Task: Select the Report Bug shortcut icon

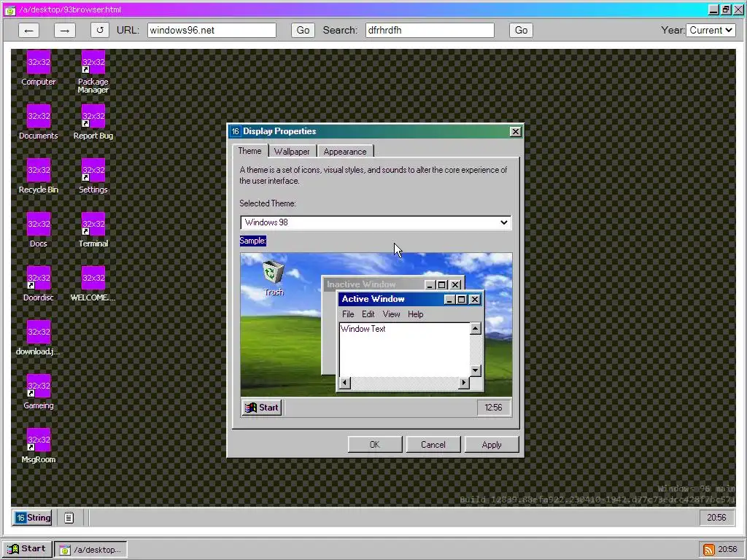Action: tap(93, 122)
